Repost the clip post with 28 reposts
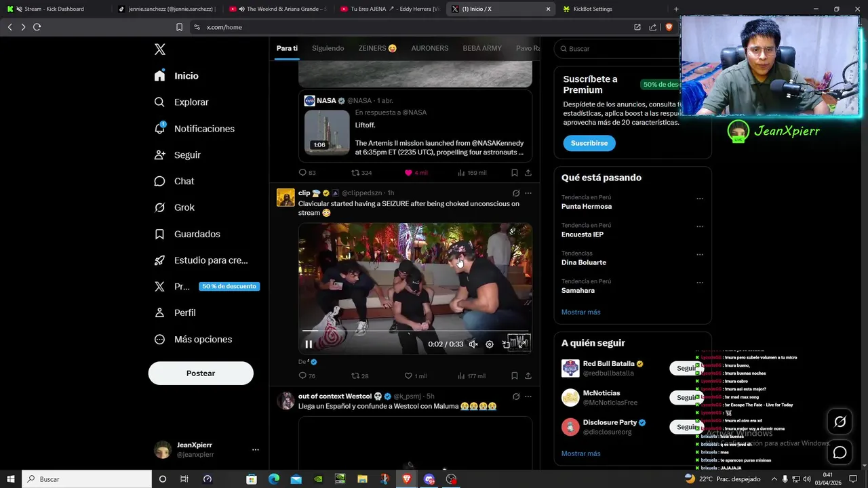 pos(359,375)
